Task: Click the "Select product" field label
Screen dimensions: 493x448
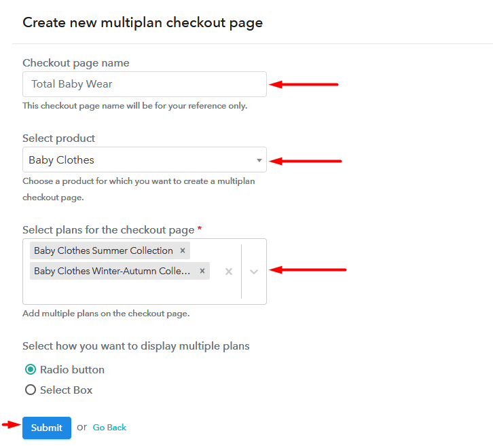Action: pyautogui.click(x=59, y=138)
